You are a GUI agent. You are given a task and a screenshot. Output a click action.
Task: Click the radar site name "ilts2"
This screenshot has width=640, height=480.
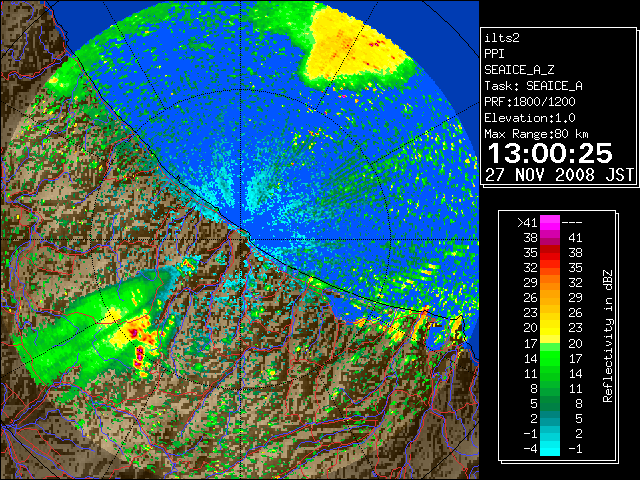[502, 38]
